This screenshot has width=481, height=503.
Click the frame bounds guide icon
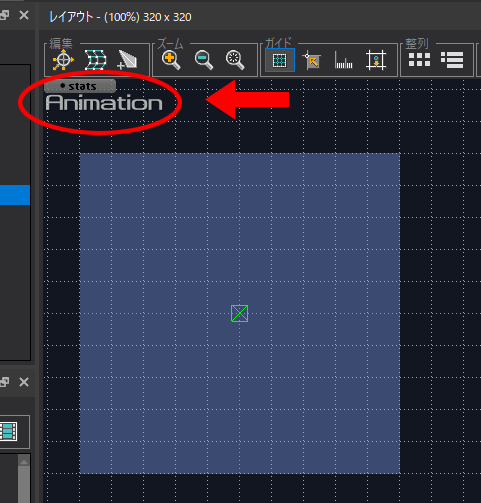(x=376, y=60)
